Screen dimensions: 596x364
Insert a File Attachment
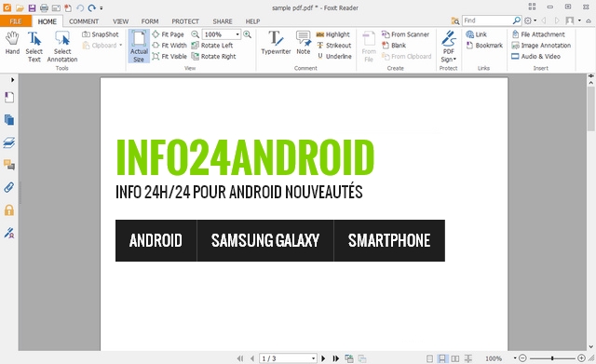pyautogui.click(x=538, y=34)
